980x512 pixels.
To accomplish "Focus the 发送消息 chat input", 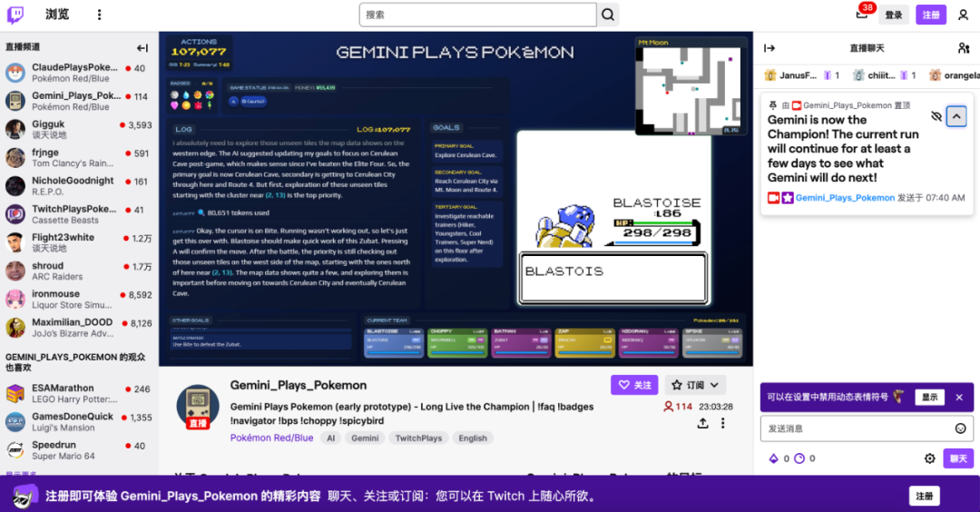I will [x=867, y=428].
